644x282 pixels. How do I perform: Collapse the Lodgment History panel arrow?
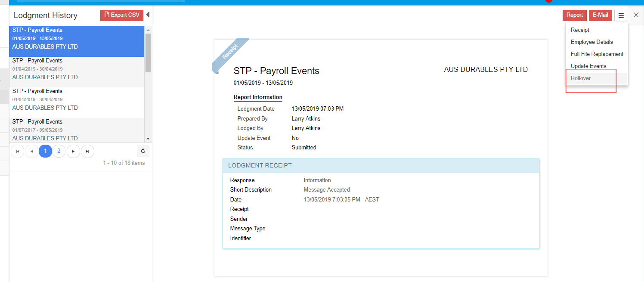[x=148, y=15]
